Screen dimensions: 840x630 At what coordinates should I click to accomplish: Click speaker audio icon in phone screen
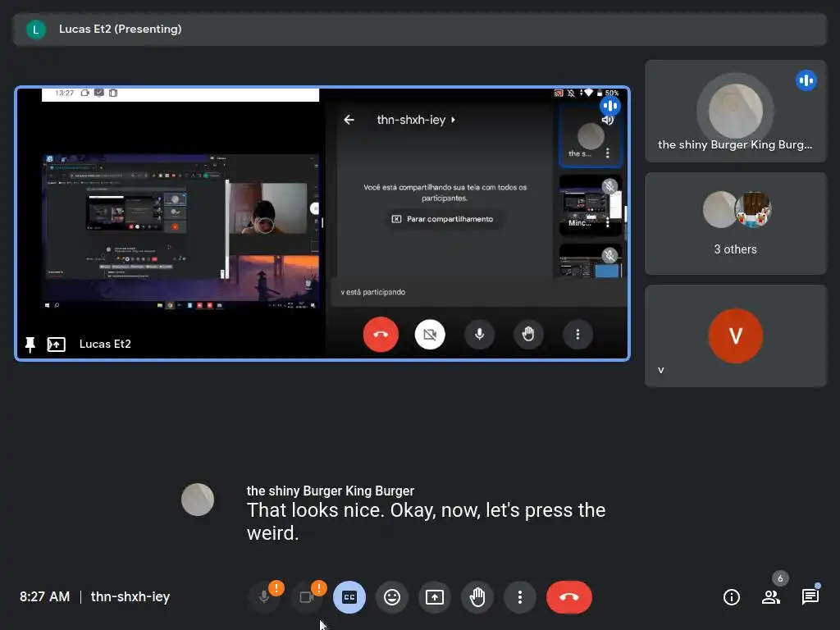point(608,120)
